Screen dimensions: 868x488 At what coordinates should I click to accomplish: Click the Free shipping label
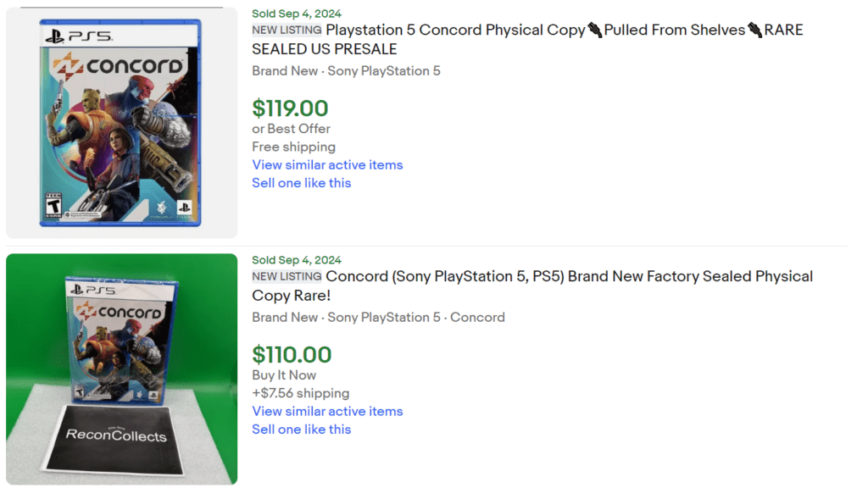point(293,147)
